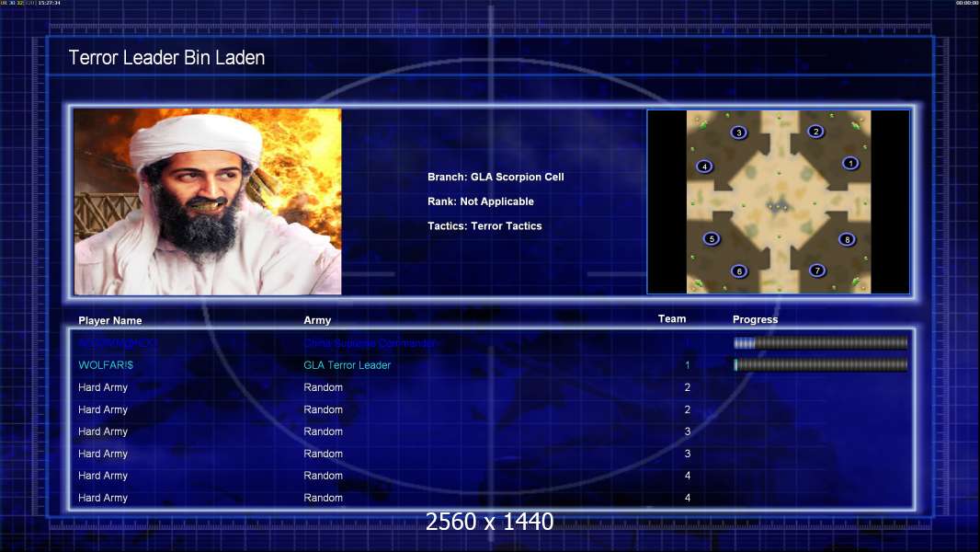Click the GLA Terror Leader army entry

pos(347,365)
